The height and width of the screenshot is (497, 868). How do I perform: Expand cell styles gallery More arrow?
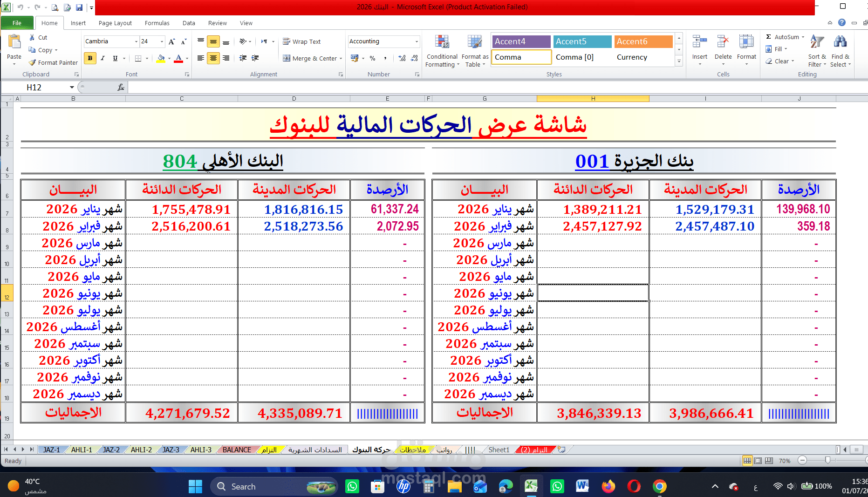pos(679,61)
